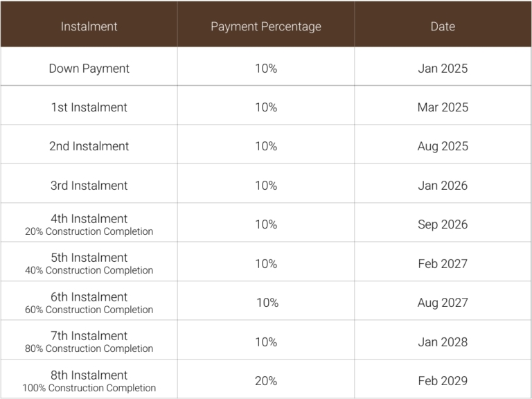Select the Mar 2025 date cell
This screenshot has height=399, width=532.
coord(443,107)
